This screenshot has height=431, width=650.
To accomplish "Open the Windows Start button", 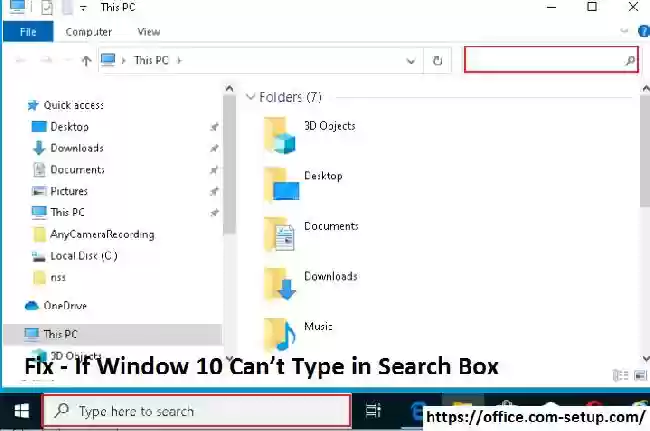I will (x=21, y=411).
